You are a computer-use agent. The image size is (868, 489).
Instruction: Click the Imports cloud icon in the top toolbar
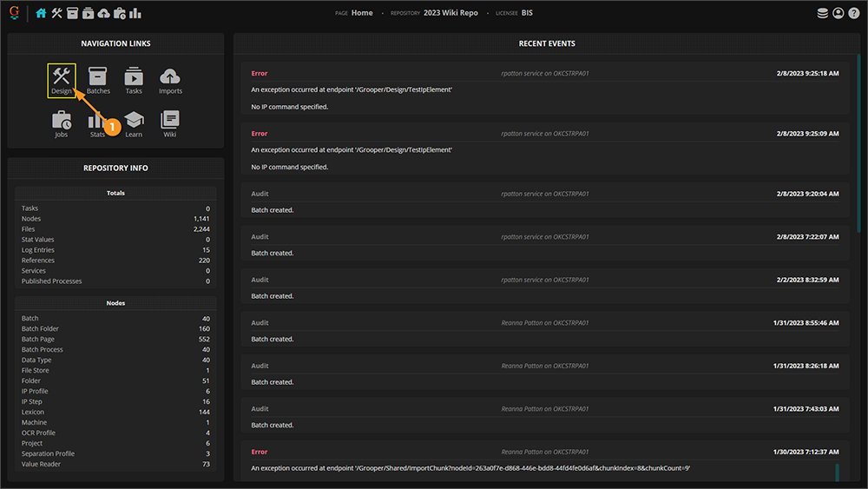click(x=104, y=13)
